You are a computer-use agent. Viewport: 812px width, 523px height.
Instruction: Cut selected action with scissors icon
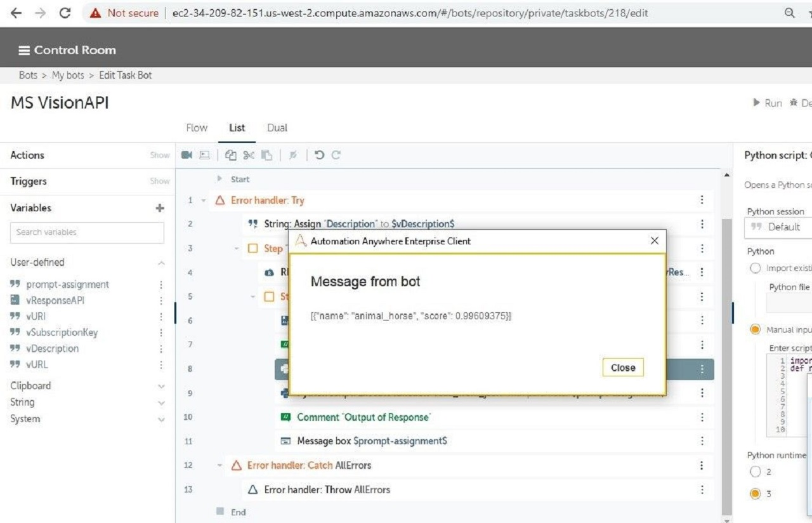pyautogui.click(x=249, y=155)
